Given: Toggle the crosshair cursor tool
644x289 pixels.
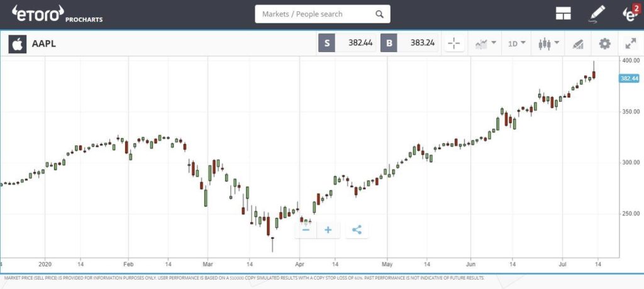Looking at the screenshot, I should click(454, 43).
